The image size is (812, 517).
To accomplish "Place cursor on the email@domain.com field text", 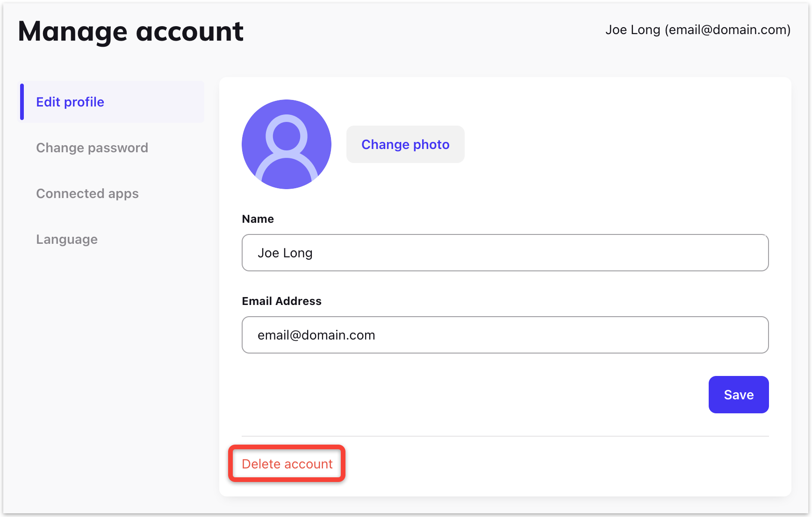I will pyautogui.click(x=316, y=335).
